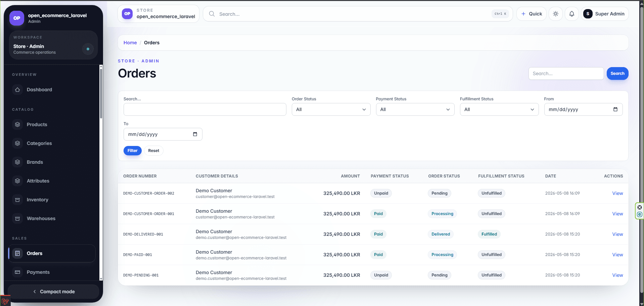Click the close icon on the floating side widget
Viewport: 644px width, 306px height.
tap(640, 207)
